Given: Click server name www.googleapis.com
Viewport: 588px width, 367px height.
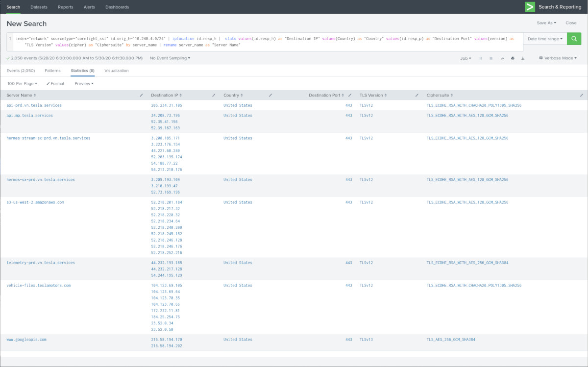Looking at the screenshot, I should click(26, 340).
